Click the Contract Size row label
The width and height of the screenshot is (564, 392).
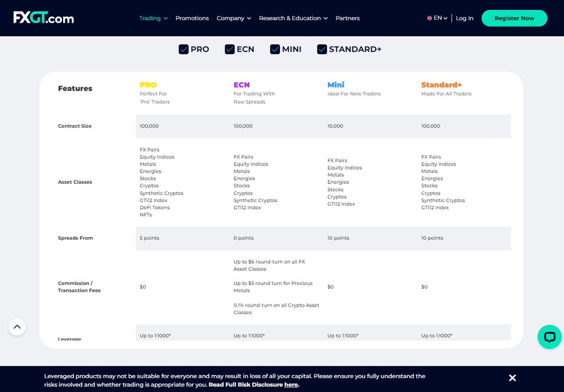pyautogui.click(x=75, y=126)
